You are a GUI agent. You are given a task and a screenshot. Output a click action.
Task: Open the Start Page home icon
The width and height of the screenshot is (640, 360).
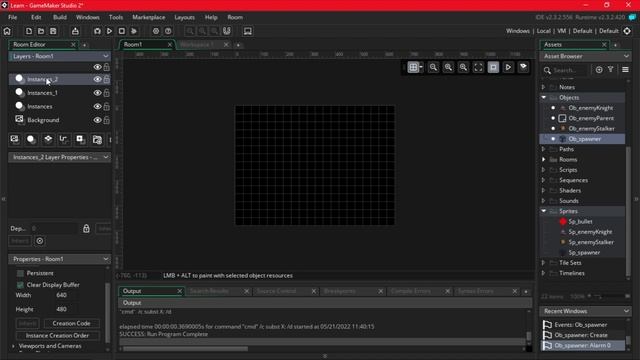point(7,31)
